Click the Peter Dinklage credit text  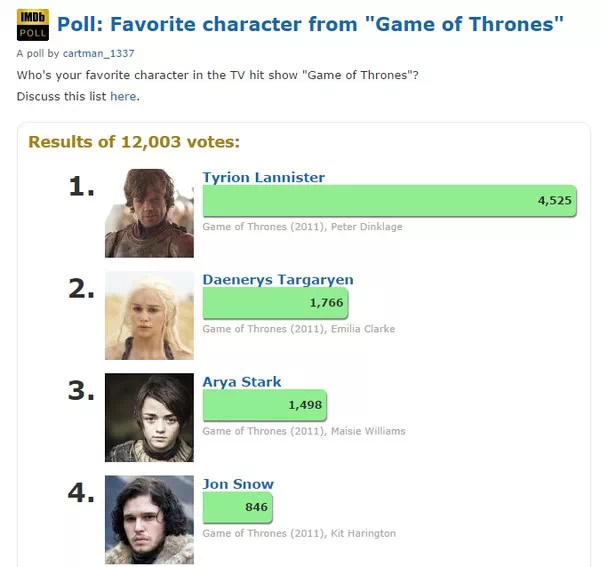pos(367,226)
